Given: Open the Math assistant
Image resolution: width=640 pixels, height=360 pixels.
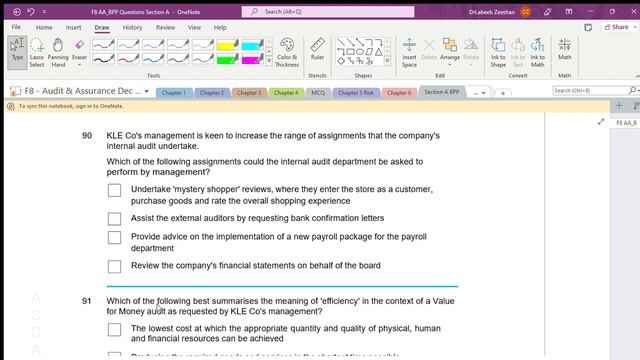Looking at the screenshot, I should [x=564, y=49].
